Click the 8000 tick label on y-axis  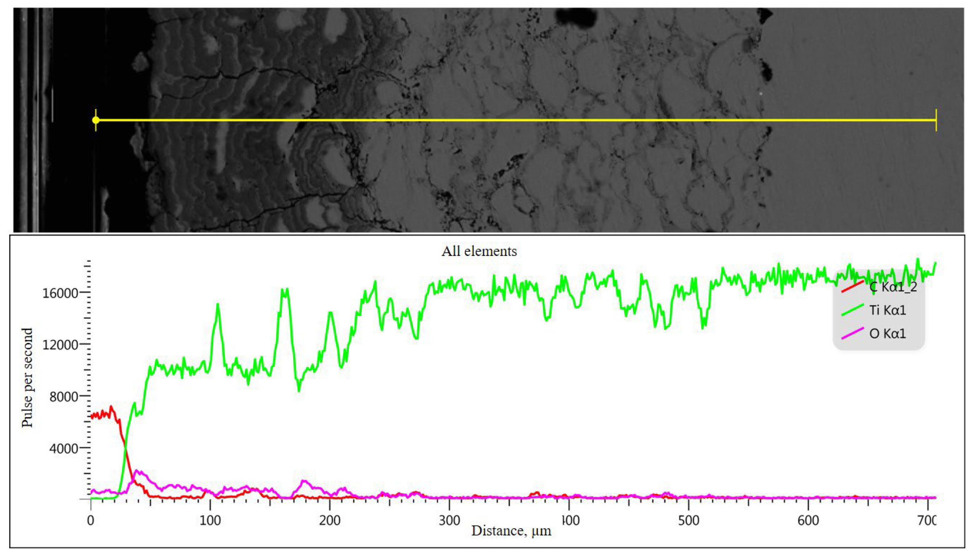click(64, 396)
